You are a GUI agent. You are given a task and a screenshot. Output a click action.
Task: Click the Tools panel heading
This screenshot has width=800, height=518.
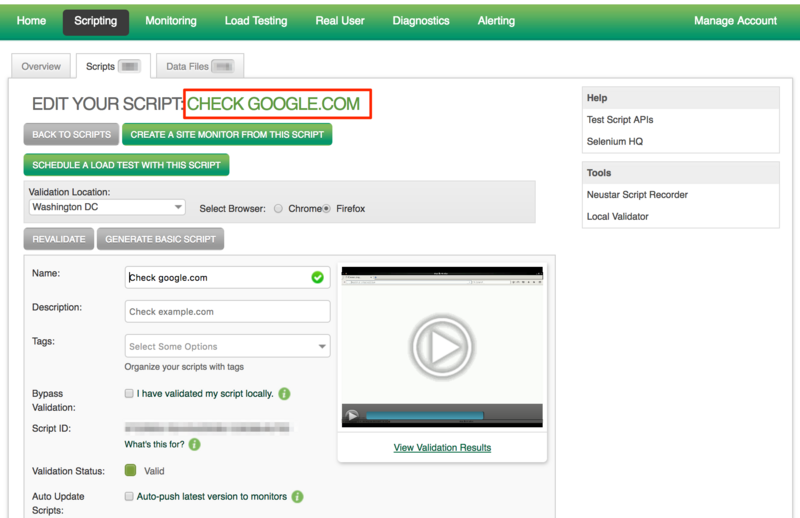click(599, 172)
